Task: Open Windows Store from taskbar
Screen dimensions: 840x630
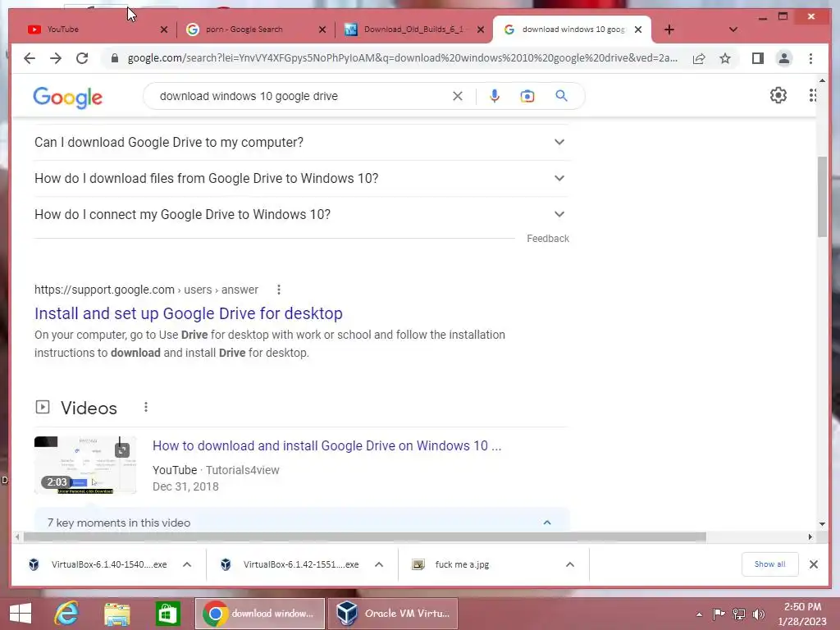Action: click(167, 614)
